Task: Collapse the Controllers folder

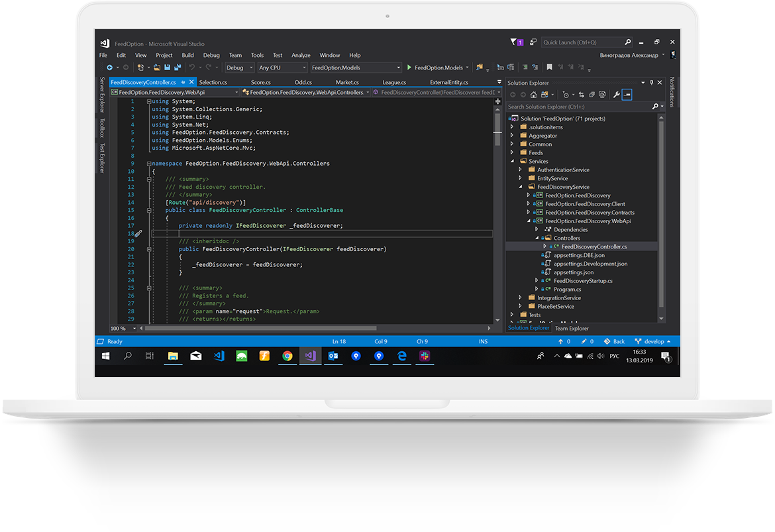Action: point(537,238)
